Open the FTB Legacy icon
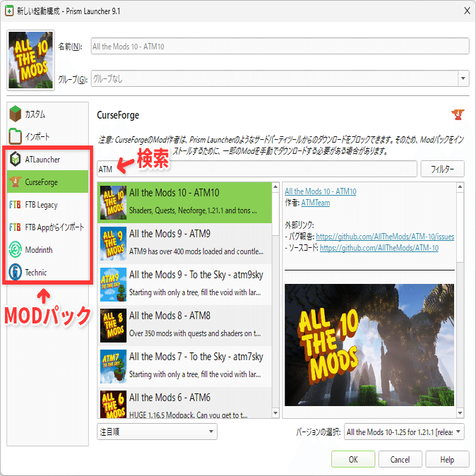 pyautogui.click(x=15, y=205)
